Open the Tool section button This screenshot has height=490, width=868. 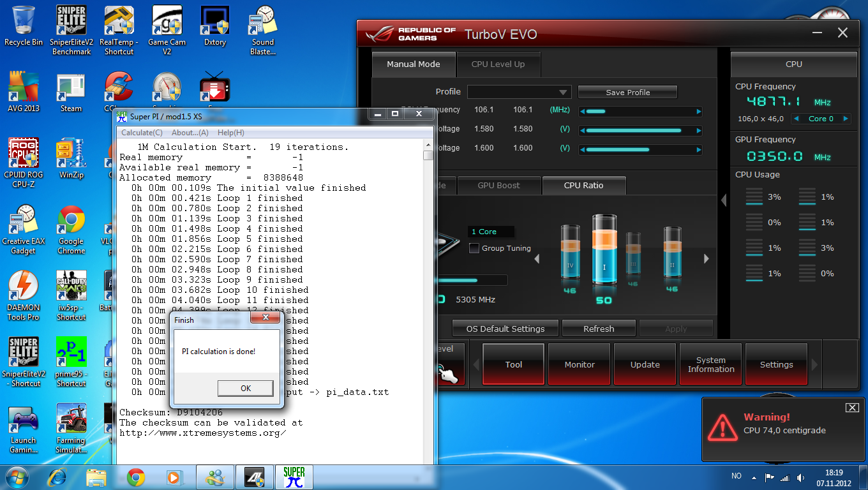pos(514,364)
